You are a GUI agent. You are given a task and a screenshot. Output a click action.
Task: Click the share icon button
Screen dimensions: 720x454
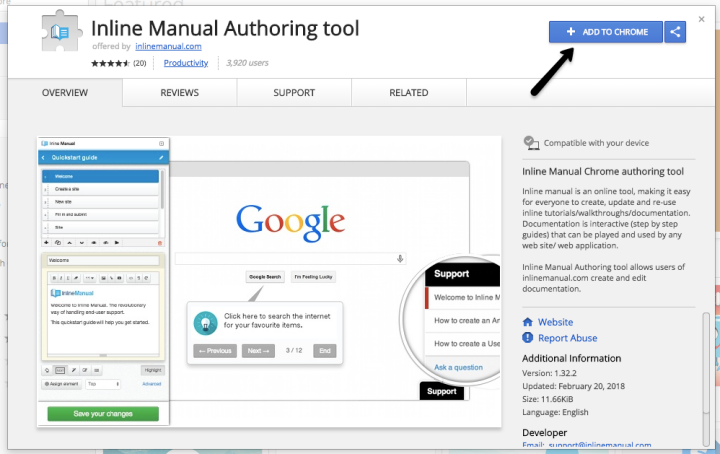click(675, 32)
